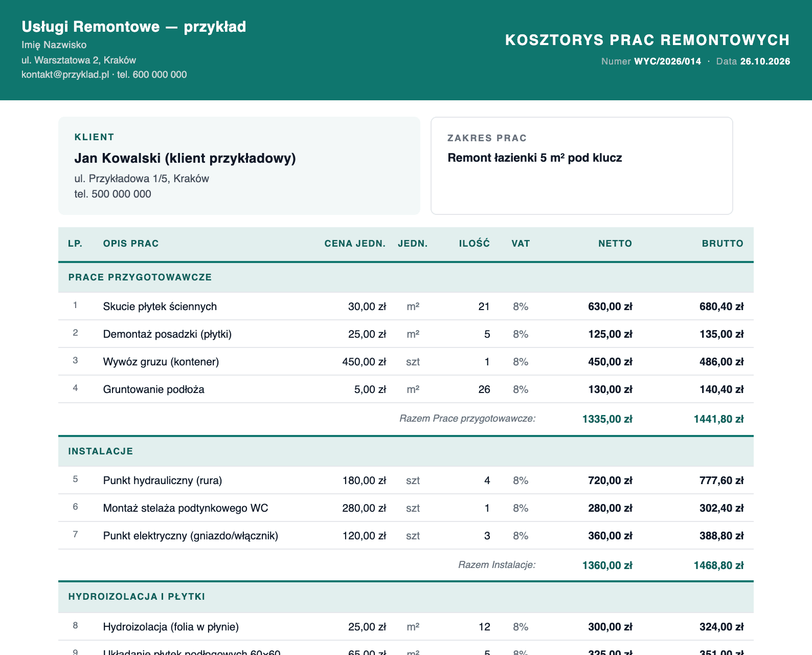Image resolution: width=812 pixels, height=655 pixels.
Task: Click the brutto value "302,40 zł"
Action: coord(721,508)
